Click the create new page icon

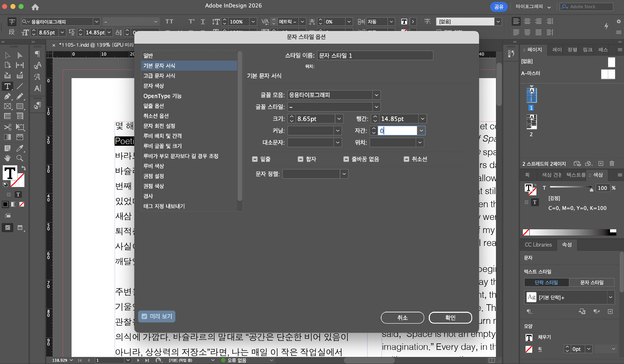(x=601, y=163)
